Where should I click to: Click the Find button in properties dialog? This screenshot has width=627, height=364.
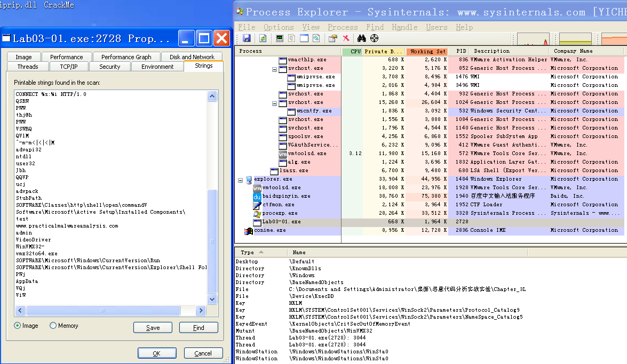199,328
